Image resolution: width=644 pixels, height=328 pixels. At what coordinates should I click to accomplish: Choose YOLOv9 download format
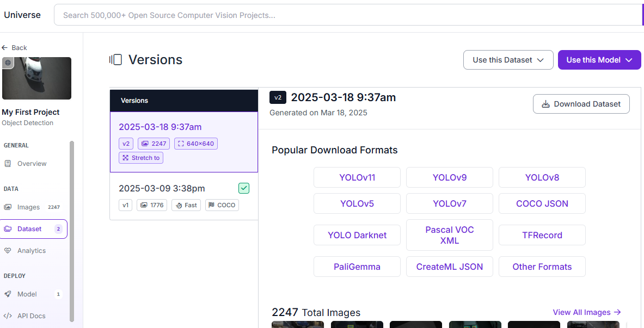pyautogui.click(x=449, y=177)
